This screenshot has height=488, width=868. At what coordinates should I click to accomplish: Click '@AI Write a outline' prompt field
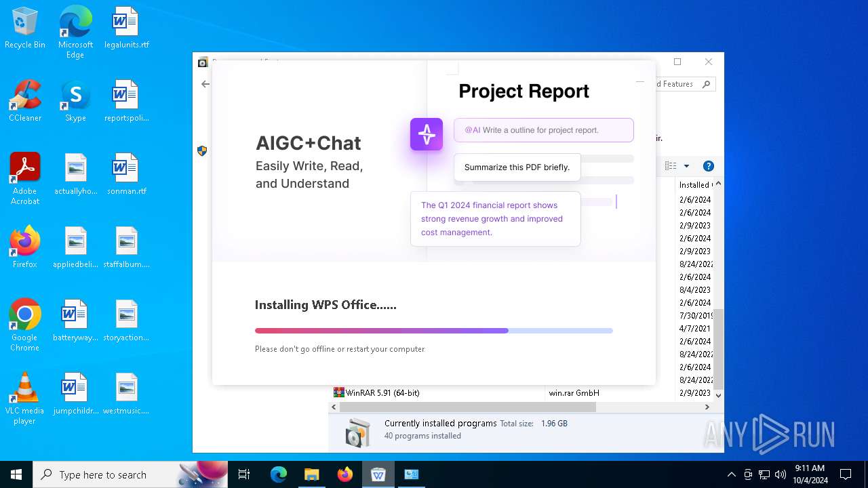(544, 130)
